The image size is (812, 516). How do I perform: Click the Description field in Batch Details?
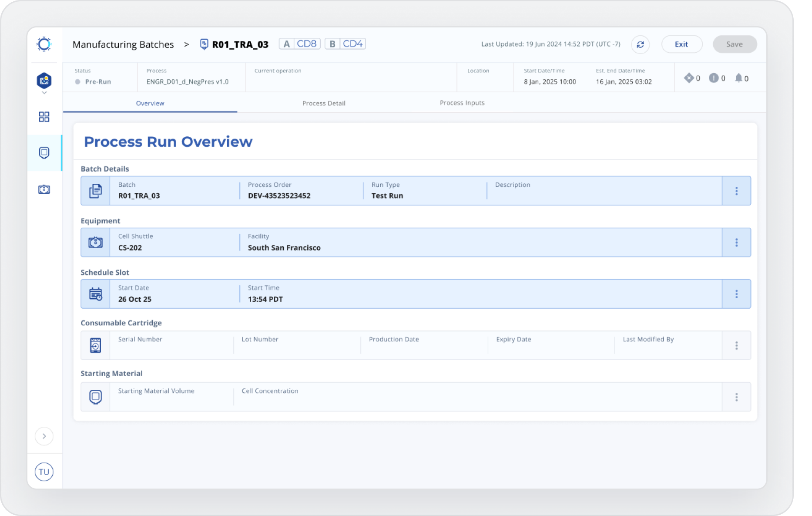pos(604,191)
